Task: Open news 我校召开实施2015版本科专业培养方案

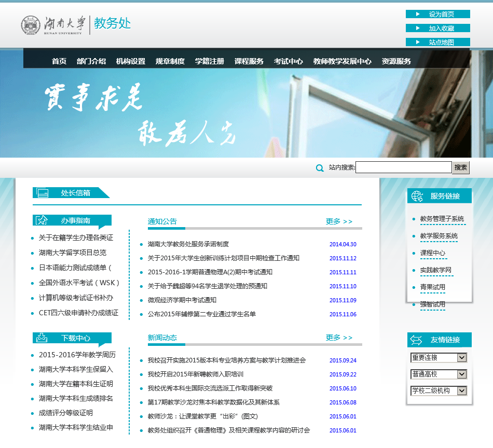Action: [227, 360]
